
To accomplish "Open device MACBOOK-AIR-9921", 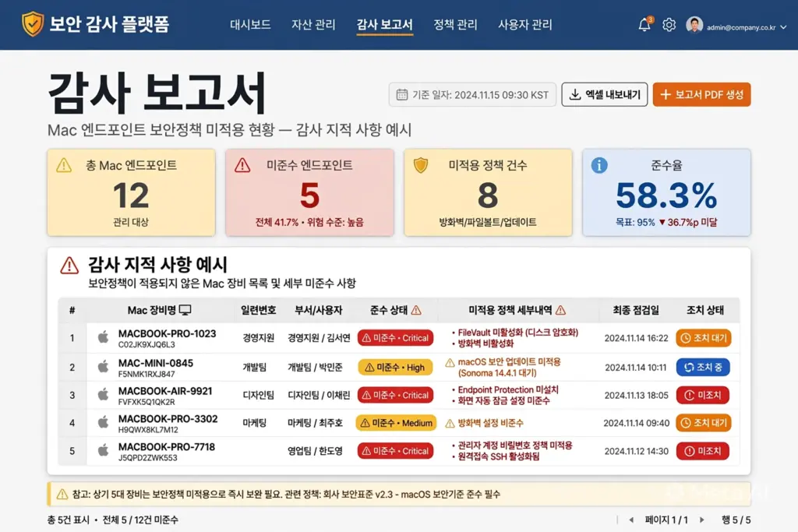I will 165,391.
